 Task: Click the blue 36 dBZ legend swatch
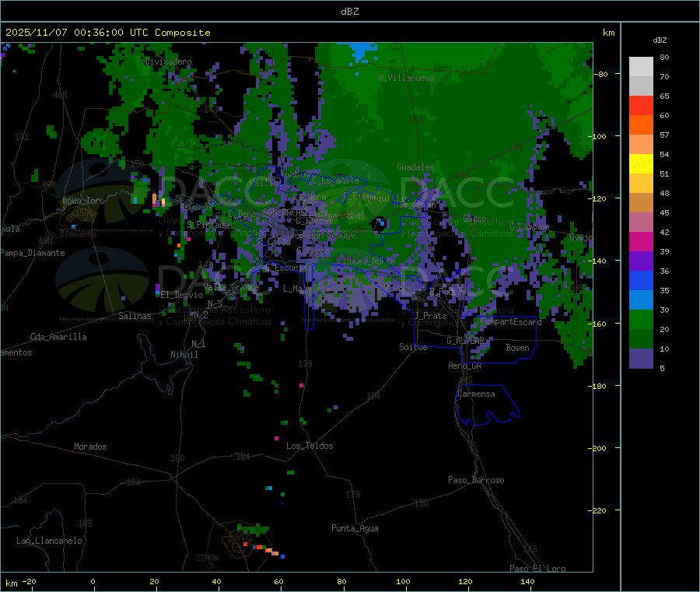click(641, 280)
